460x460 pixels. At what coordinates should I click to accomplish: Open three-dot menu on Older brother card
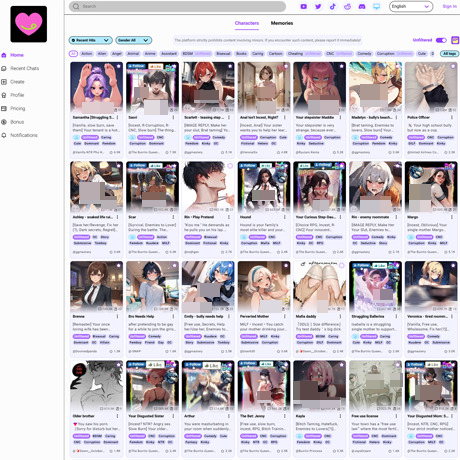click(x=117, y=416)
